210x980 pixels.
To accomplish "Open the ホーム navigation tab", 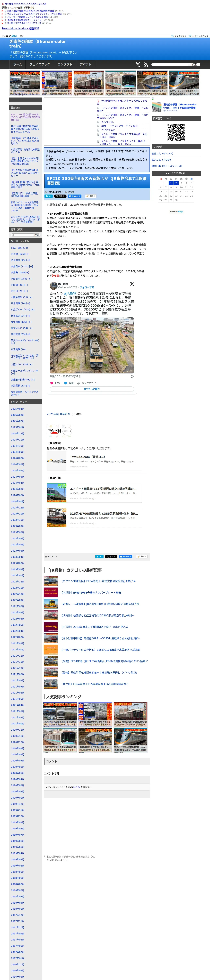I will pos(17,65).
